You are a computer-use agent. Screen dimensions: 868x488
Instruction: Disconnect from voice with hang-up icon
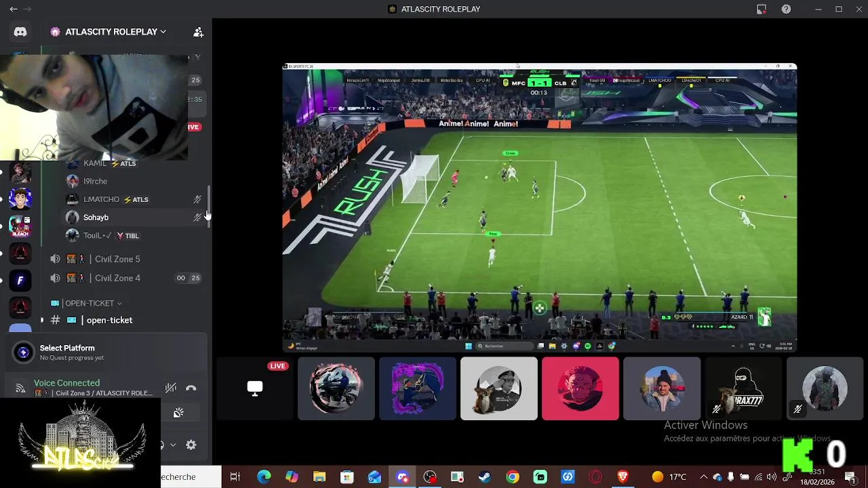[191, 388]
